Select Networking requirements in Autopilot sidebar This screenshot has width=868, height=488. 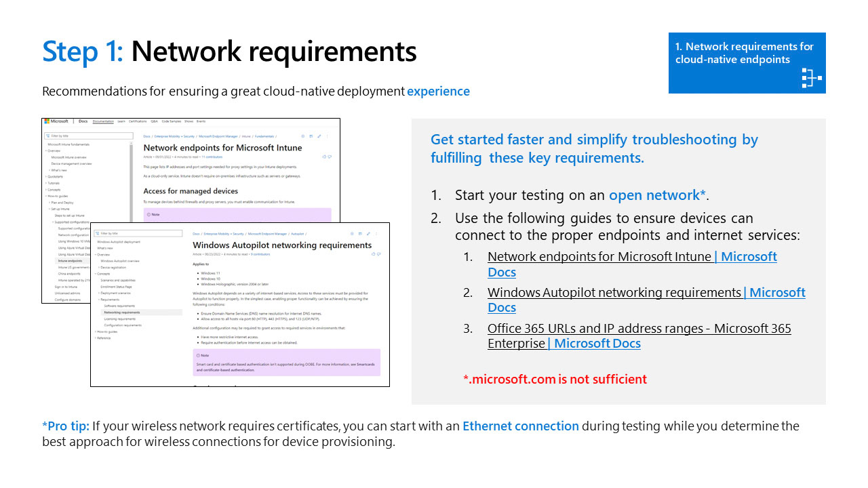point(142,312)
